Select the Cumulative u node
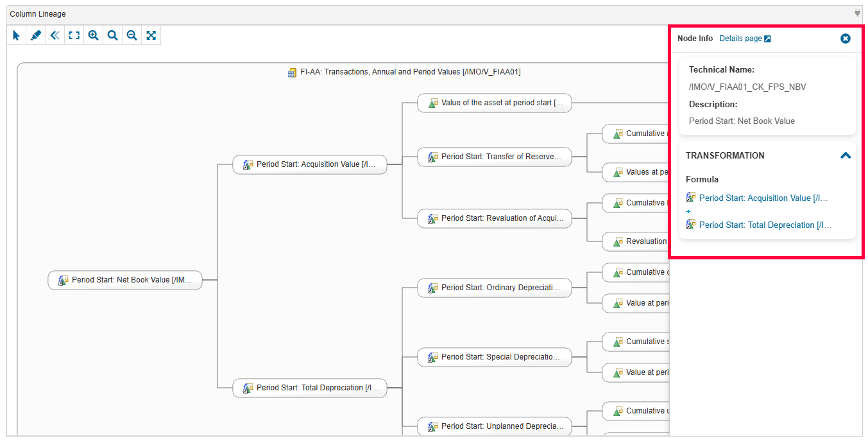The height and width of the screenshot is (443, 868). (636, 411)
